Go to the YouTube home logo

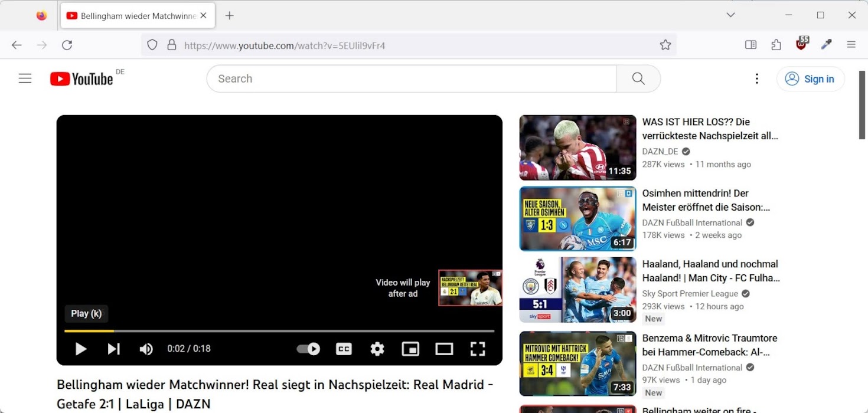coord(81,78)
